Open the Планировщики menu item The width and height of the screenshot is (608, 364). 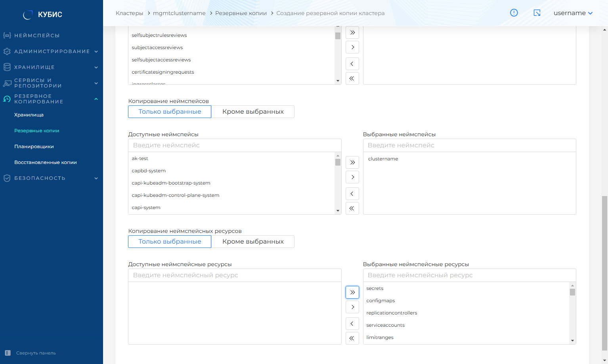[34, 147]
